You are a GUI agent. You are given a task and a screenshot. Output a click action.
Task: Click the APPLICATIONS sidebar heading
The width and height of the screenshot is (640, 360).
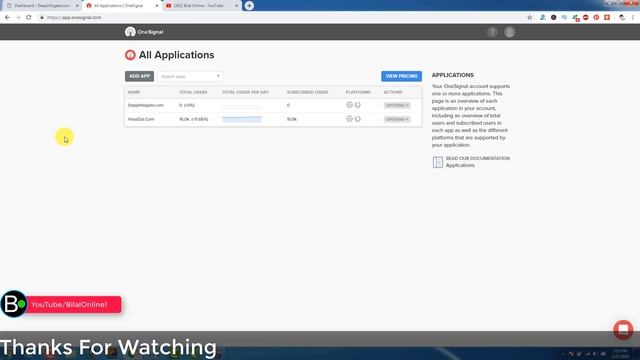pos(453,75)
